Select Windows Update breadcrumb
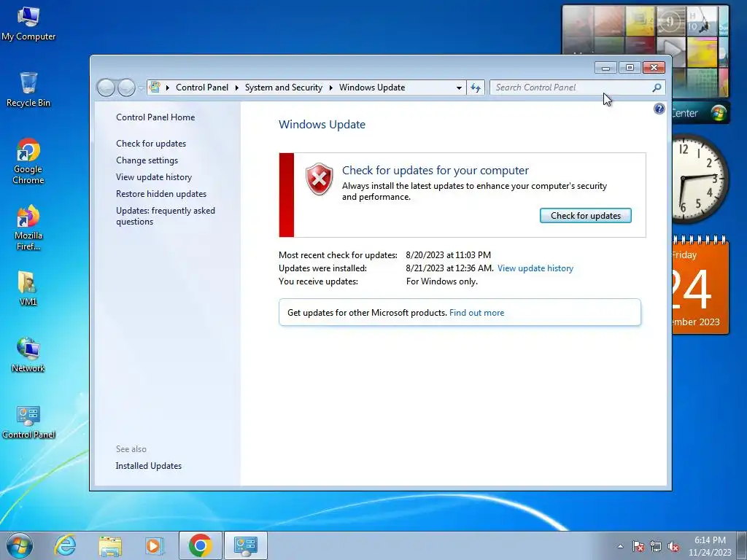The height and width of the screenshot is (560, 747). tap(372, 87)
